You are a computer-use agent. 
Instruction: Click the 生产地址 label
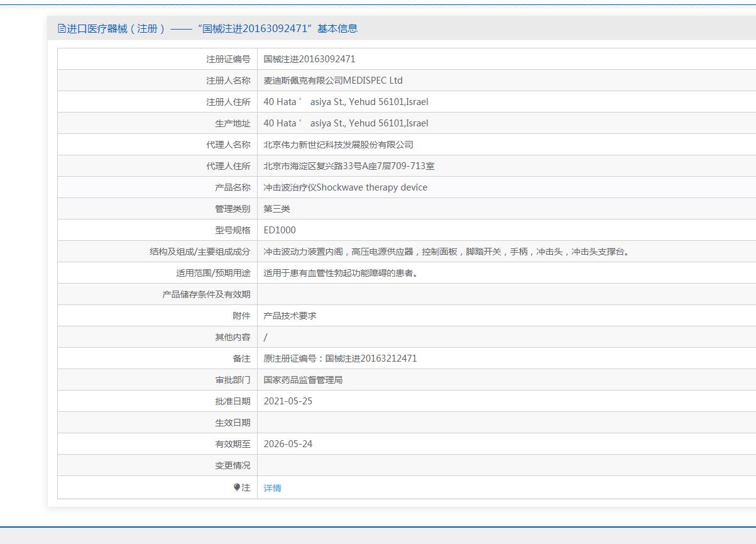233,123
